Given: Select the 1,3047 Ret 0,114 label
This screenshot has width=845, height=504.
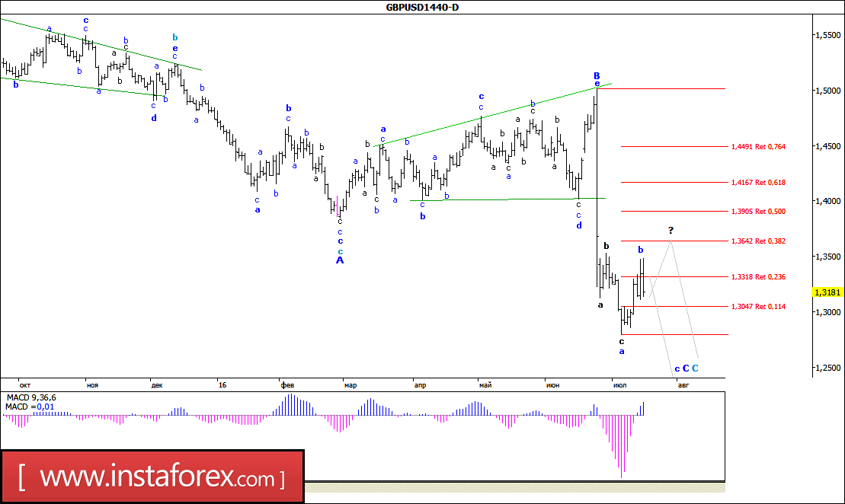Looking at the screenshot, I should pyautogui.click(x=758, y=307).
